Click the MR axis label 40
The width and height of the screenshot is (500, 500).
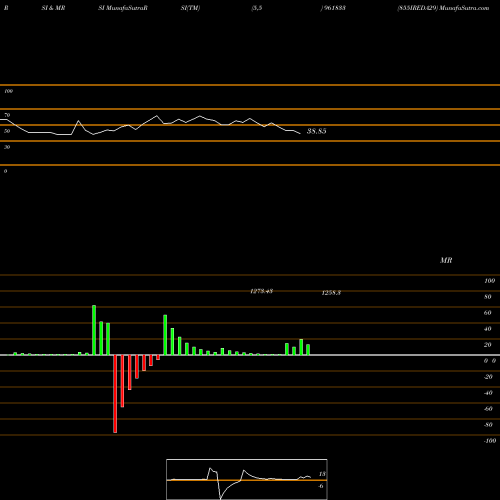pos(488,329)
